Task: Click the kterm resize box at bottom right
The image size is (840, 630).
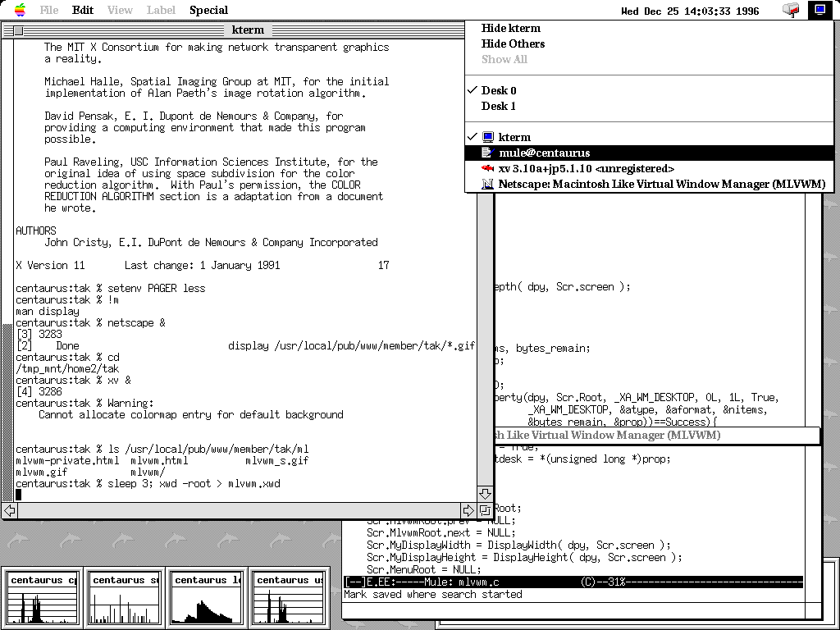Action: (x=485, y=510)
